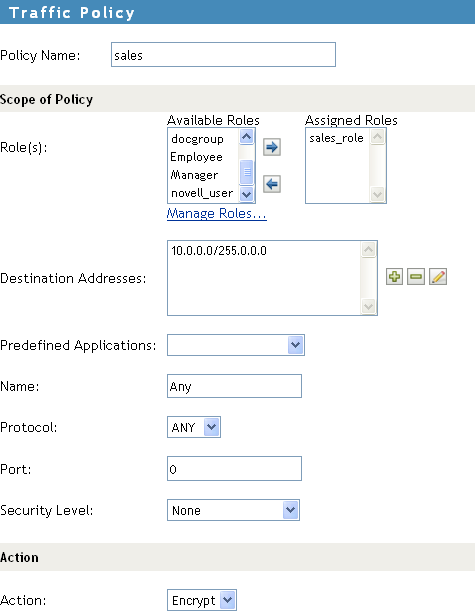Select docgroup in Available Roles

[197, 139]
